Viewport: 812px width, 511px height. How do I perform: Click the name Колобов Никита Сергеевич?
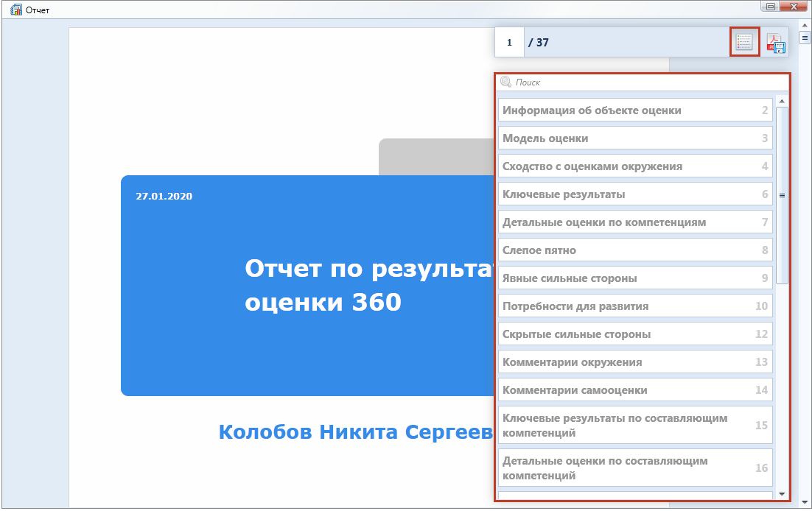(x=356, y=431)
